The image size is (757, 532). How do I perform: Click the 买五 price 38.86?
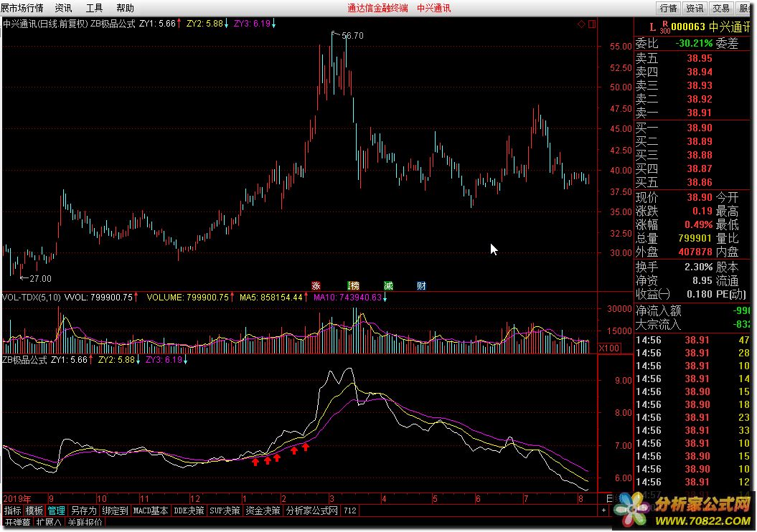pos(700,182)
